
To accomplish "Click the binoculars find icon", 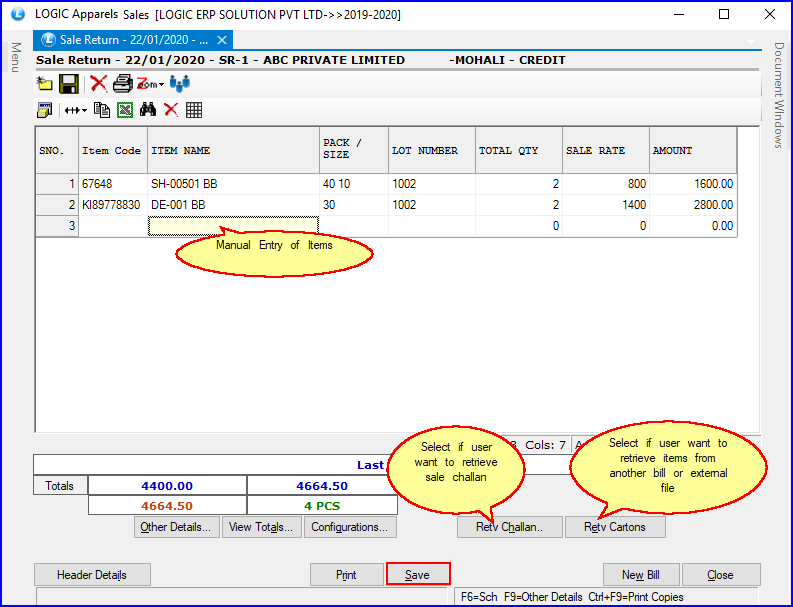I will (148, 110).
